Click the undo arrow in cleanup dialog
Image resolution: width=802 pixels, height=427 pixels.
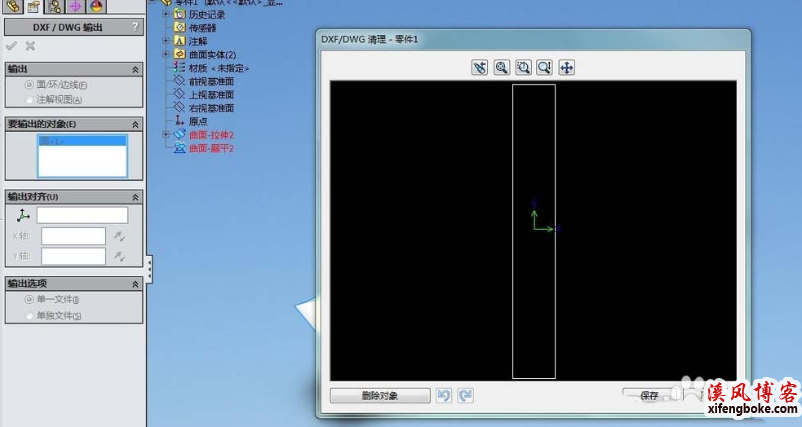(444, 395)
